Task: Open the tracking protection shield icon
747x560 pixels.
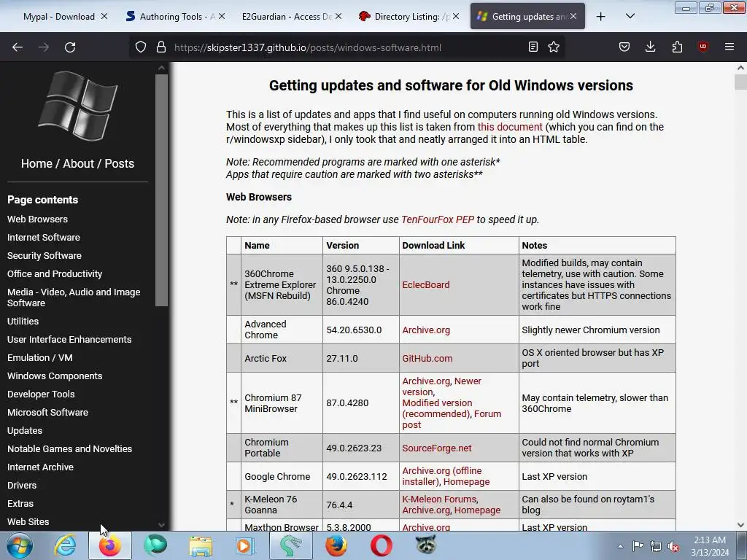Action: (x=141, y=47)
